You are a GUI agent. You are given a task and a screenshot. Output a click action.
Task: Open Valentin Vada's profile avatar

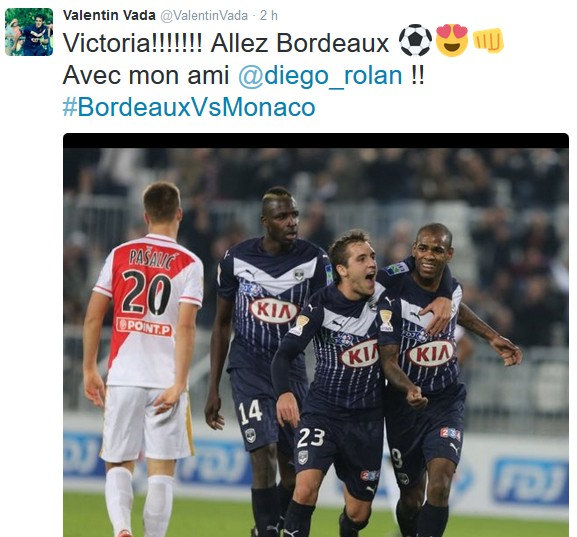pyautogui.click(x=29, y=32)
